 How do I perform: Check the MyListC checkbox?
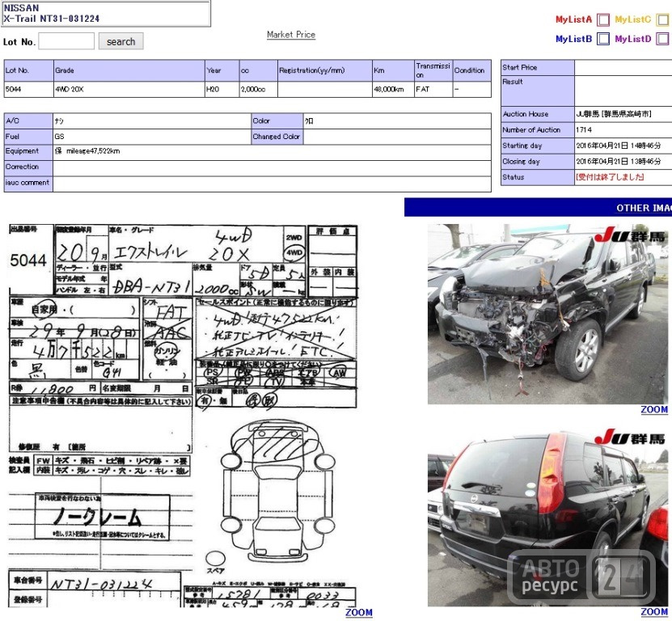click(x=662, y=19)
